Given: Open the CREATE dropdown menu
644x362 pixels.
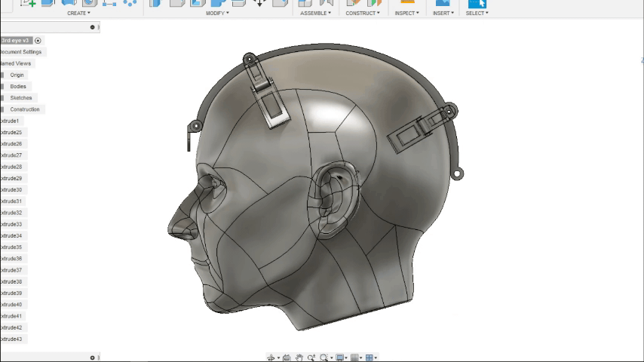Looking at the screenshot, I should pyautogui.click(x=78, y=13).
